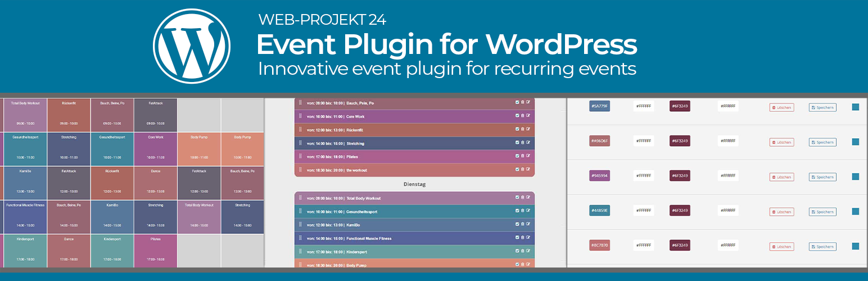Pick the #44859E color swatch
Image resolution: width=868 pixels, height=281 pixels.
point(599,211)
